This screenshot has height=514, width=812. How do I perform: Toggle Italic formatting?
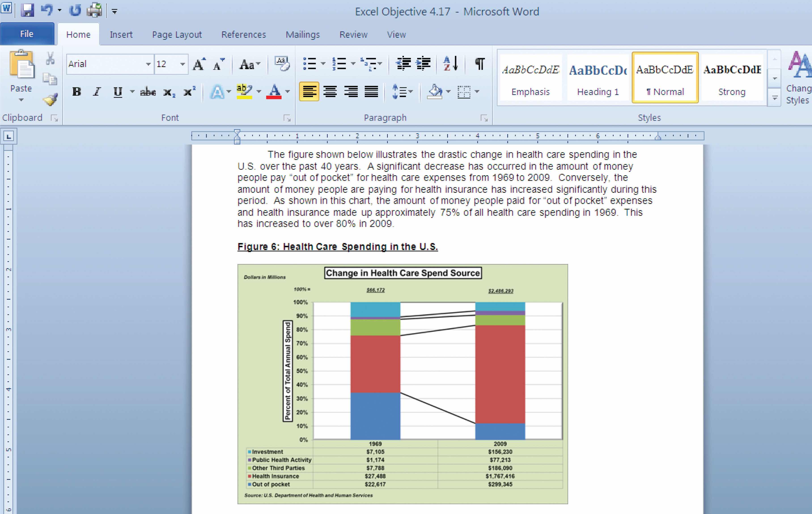coord(97,92)
